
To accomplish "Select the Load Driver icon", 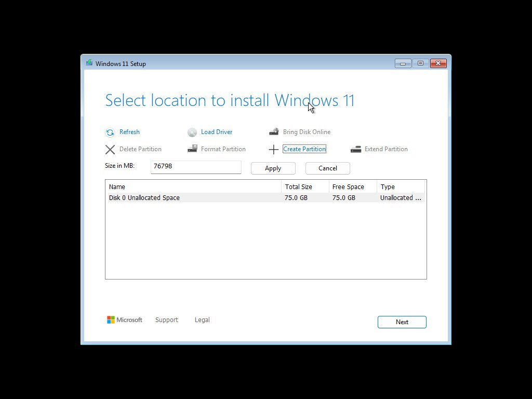I will [193, 132].
